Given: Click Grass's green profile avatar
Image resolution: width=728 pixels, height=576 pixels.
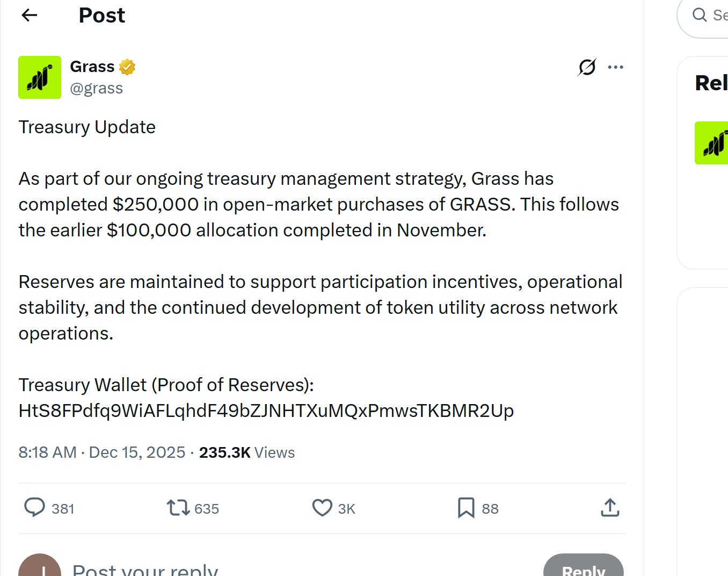Looking at the screenshot, I should (x=40, y=77).
